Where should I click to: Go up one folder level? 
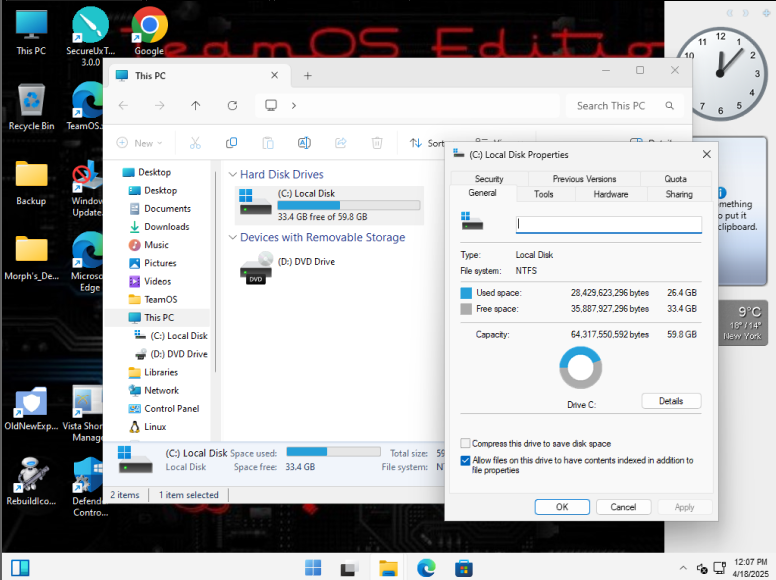(x=195, y=105)
